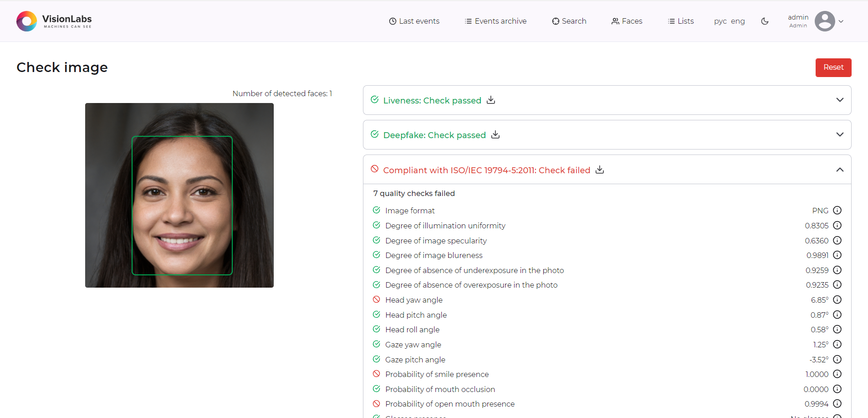Download the Deepfake check report
Image resolution: width=868 pixels, height=418 pixels.
click(x=495, y=134)
